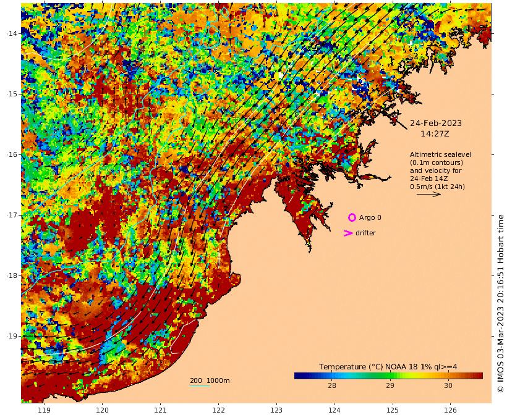Click longitude axis label "124"

pyautogui.click(x=334, y=410)
